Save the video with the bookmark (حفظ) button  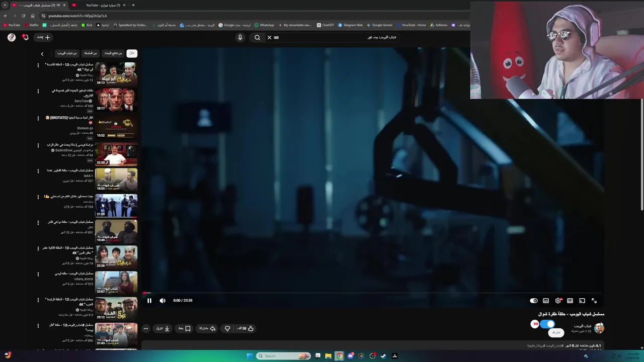(185, 328)
